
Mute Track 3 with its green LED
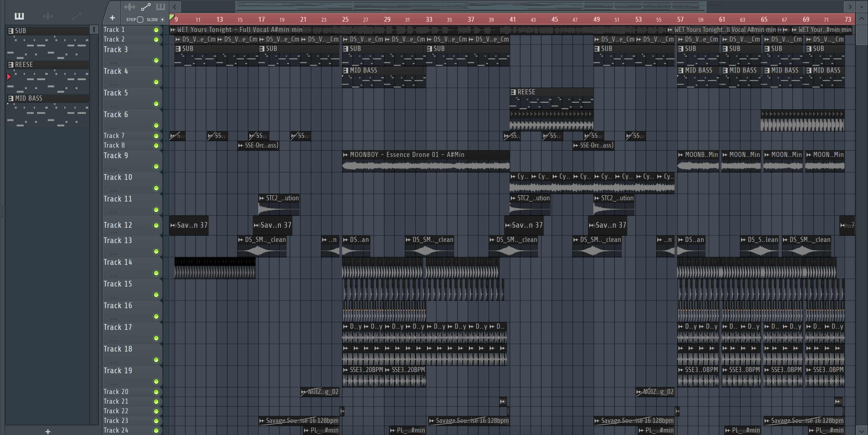156,60
